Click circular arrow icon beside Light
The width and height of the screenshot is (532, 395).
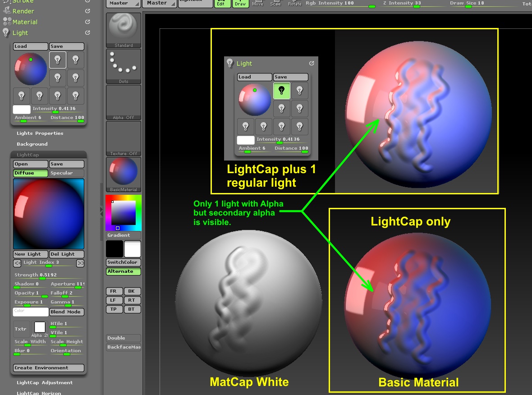point(87,32)
